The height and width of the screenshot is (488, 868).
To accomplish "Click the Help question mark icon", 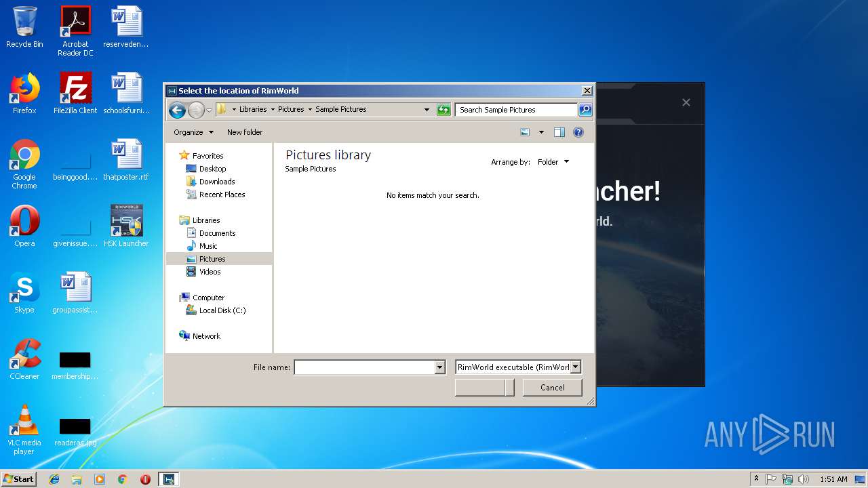I will tap(578, 132).
